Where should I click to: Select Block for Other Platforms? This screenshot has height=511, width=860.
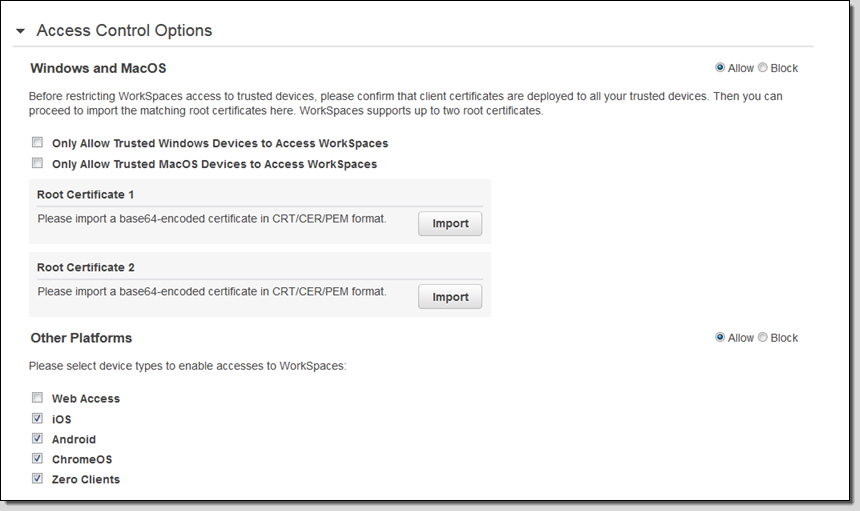763,338
